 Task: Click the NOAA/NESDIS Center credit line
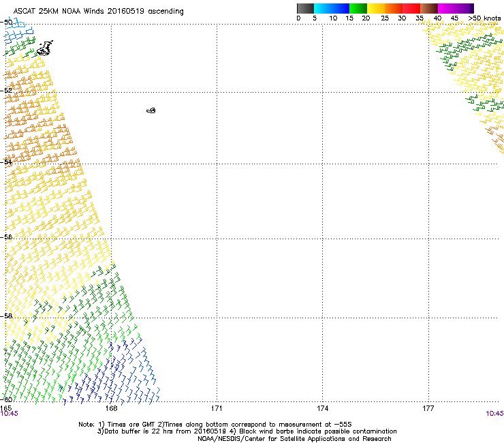click(x=294, y=439)
